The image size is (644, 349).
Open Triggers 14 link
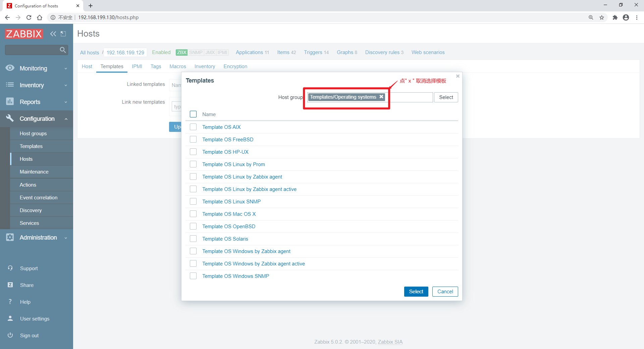316,52
